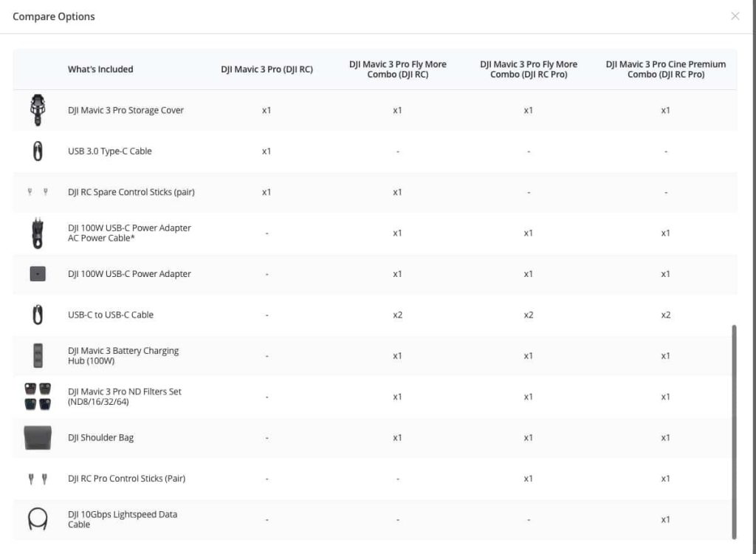Select the DJI Mavic 3 Pro (DJI RC) column header
Viewport: 756px width, 554px height.
click(x=267, y=69)
